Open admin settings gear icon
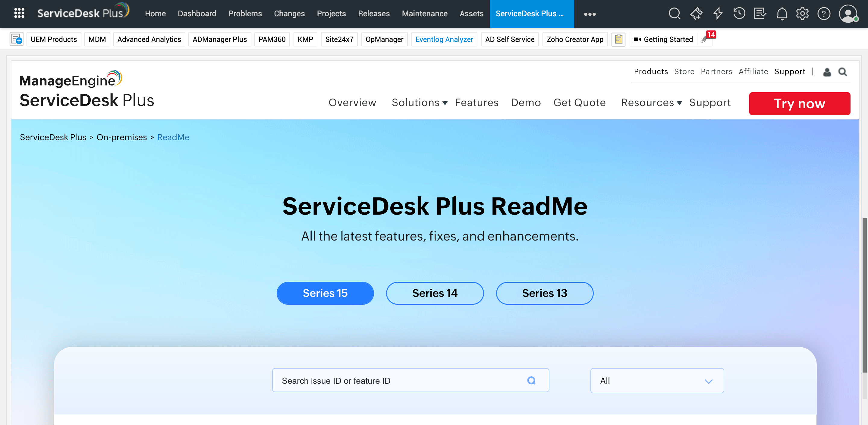The height and width of the screenshot is (425, 868). point(802,14)
